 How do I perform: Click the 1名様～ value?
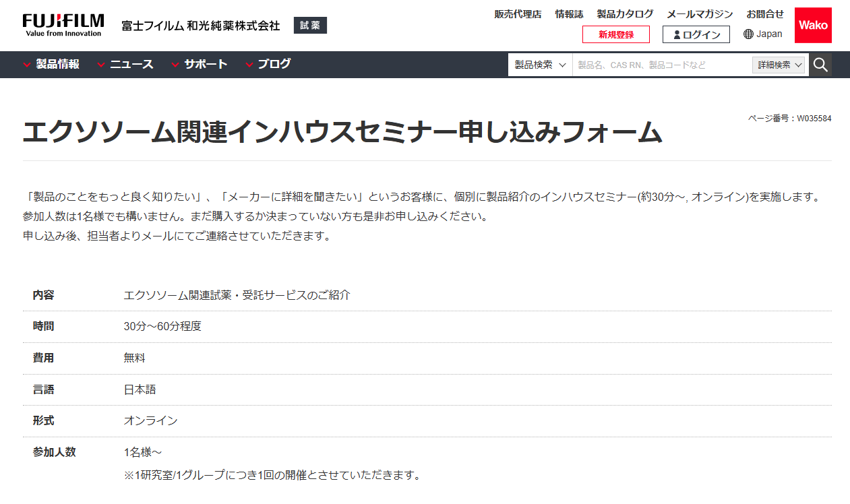click(143, 452)
